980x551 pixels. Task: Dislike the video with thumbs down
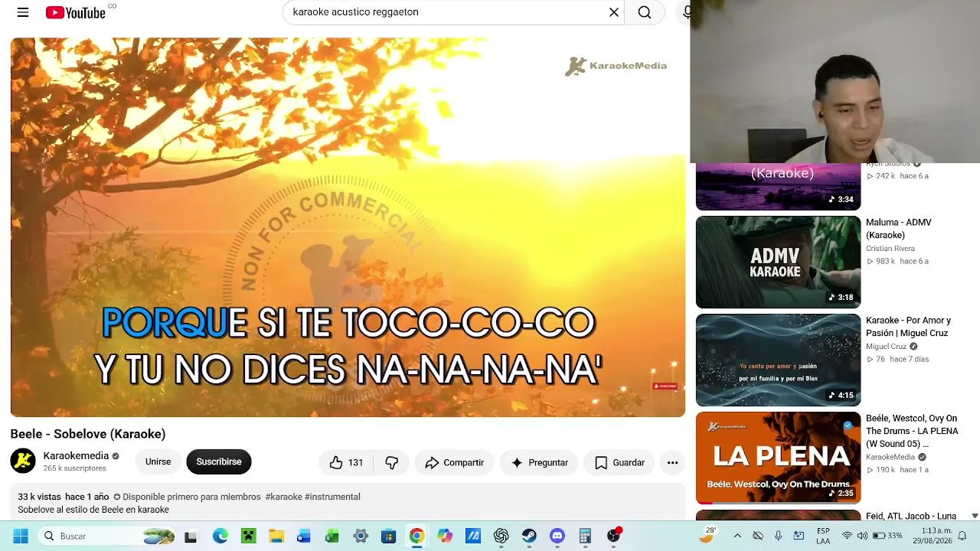[x=391, y=462]
